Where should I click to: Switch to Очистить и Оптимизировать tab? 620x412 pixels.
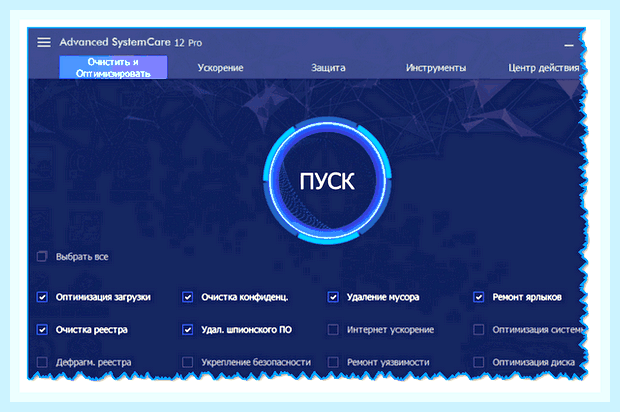[x=113, y=68]
